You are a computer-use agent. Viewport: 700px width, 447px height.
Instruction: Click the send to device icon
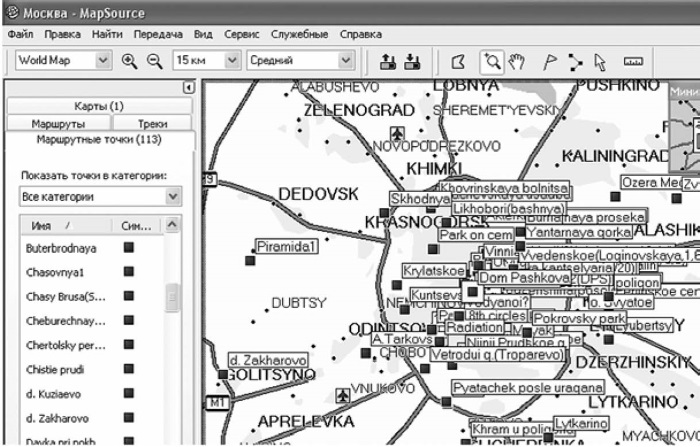pos(388,61)
